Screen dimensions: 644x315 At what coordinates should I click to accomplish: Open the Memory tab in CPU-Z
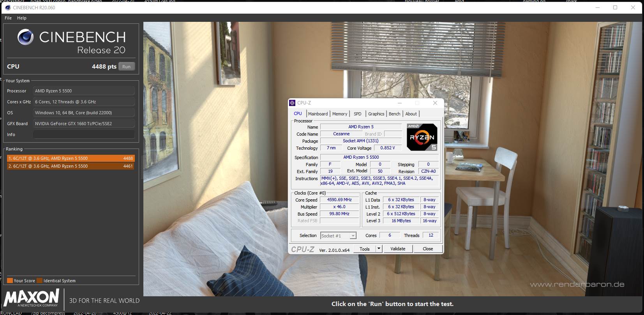[340, 114]
